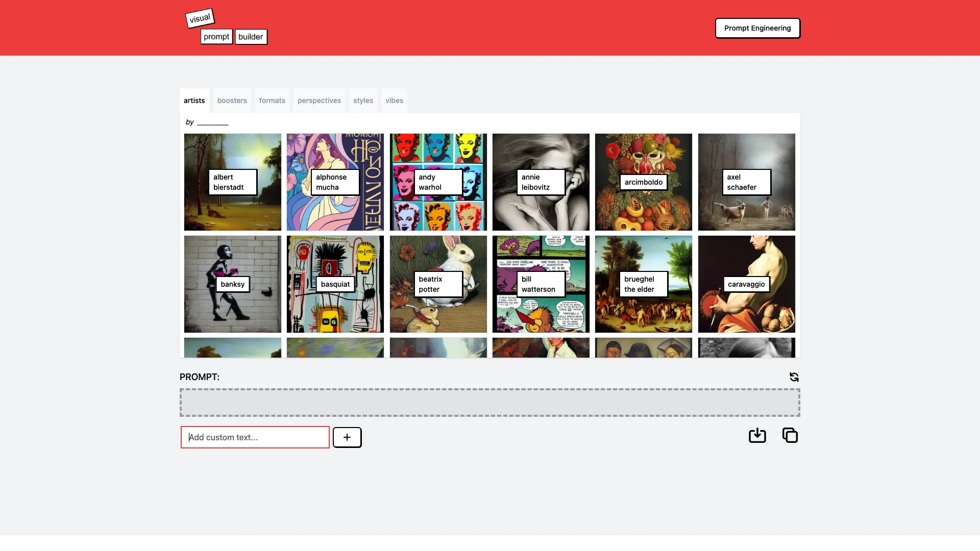The width and height of the screenshot is (980, 551).
Task: Switch to the artists tab
Action: pyautogui.click(x=194, y=100)
